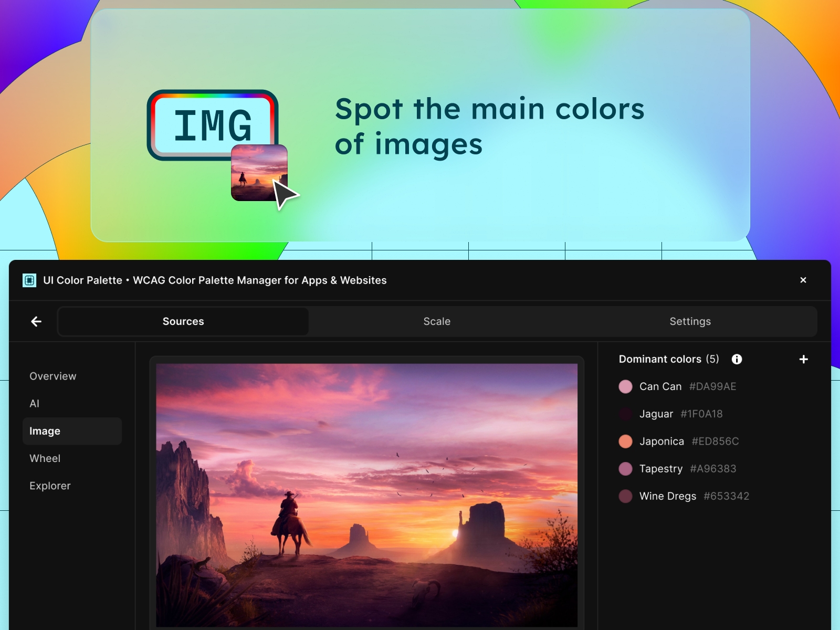Switch to the Scale tab
Viewport: 840px width, 630px height.
click(437, 321)
